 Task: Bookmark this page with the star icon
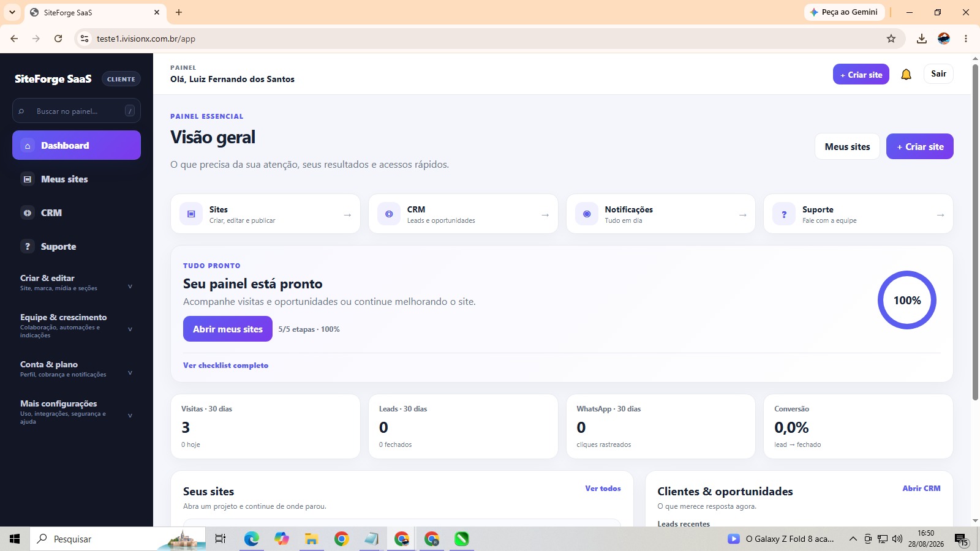pyautogui.click(x=891, y=39)
